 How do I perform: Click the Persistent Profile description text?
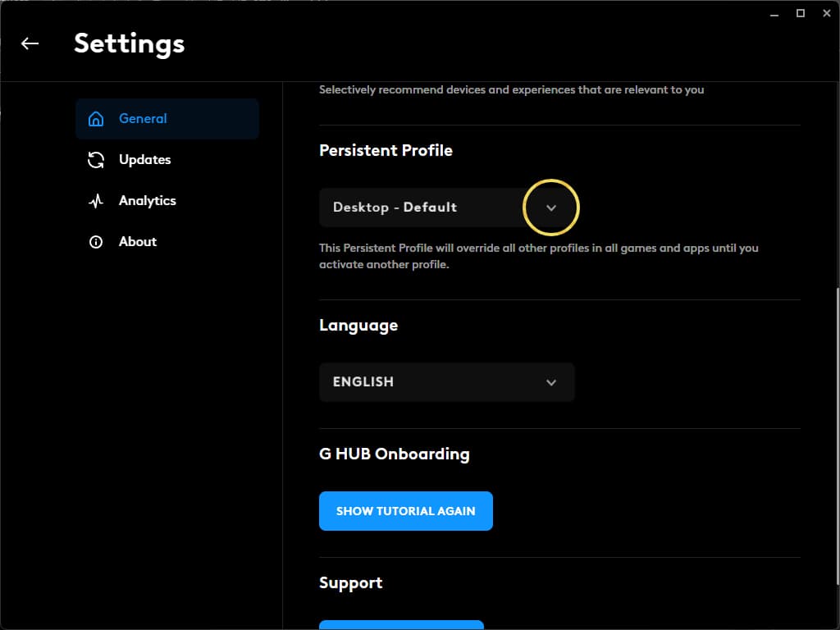tap(538, 256)
